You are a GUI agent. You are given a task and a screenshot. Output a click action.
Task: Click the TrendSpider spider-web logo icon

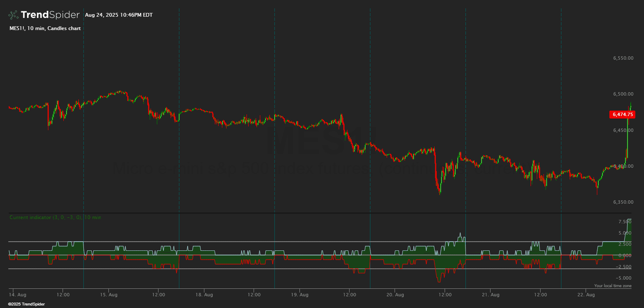coord(13,15)
